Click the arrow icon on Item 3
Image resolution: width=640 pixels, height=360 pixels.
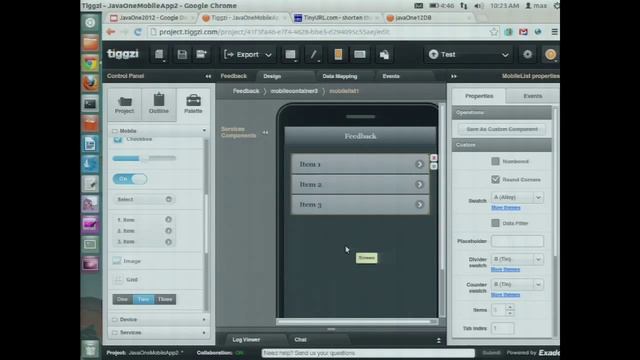coord(419,204)
